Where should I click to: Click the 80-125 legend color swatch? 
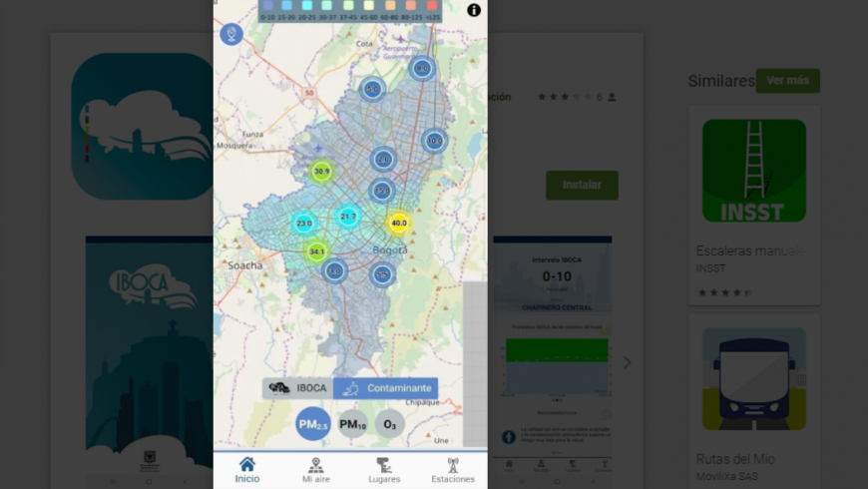(x=411, y=6)
